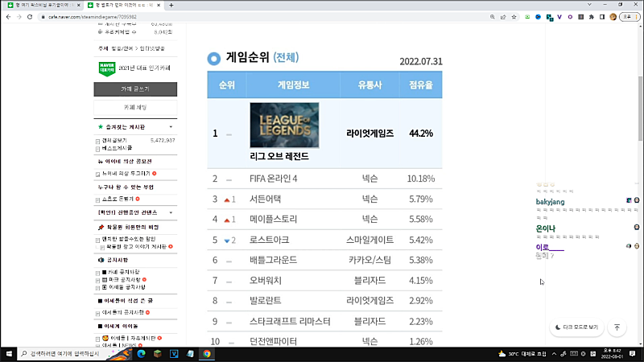Viewport: 644px width, 362px height.
Task: Click the scroll-to-top arrow button
Action: click(x=617, y=327)
